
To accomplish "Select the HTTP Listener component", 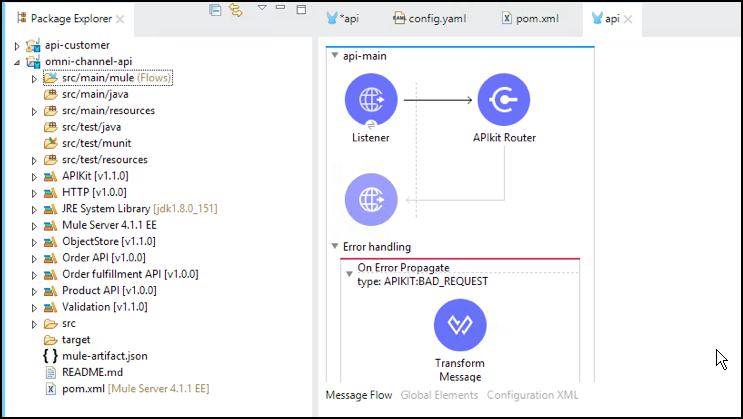I will pyautogui.click(x=371, y=100).
